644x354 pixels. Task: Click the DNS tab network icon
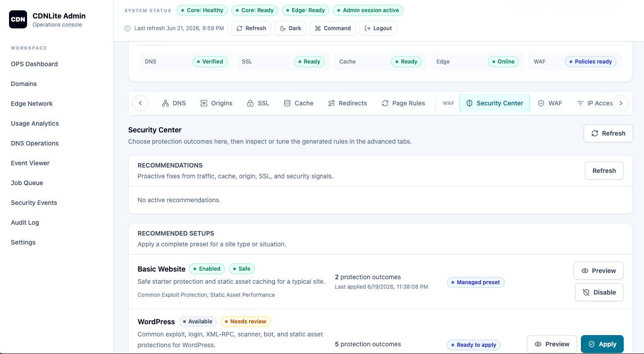pos(166,103)
